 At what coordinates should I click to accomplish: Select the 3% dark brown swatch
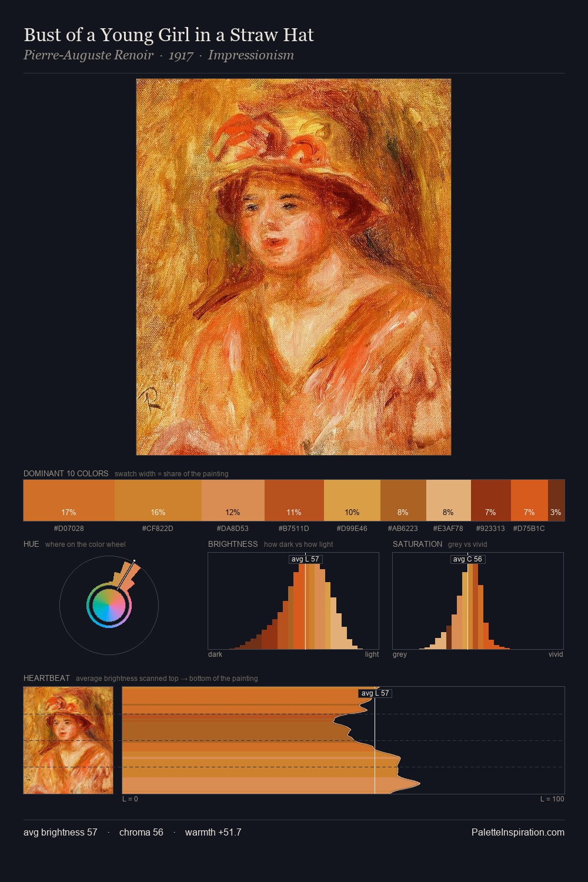click(x=556, y=500)
